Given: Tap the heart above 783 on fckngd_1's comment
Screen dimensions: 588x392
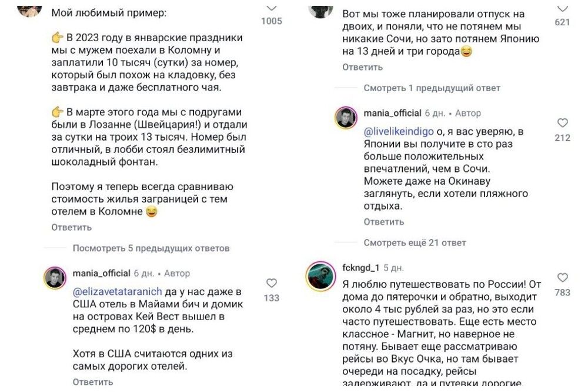Looking at the screenshot, I should (562, 278).
